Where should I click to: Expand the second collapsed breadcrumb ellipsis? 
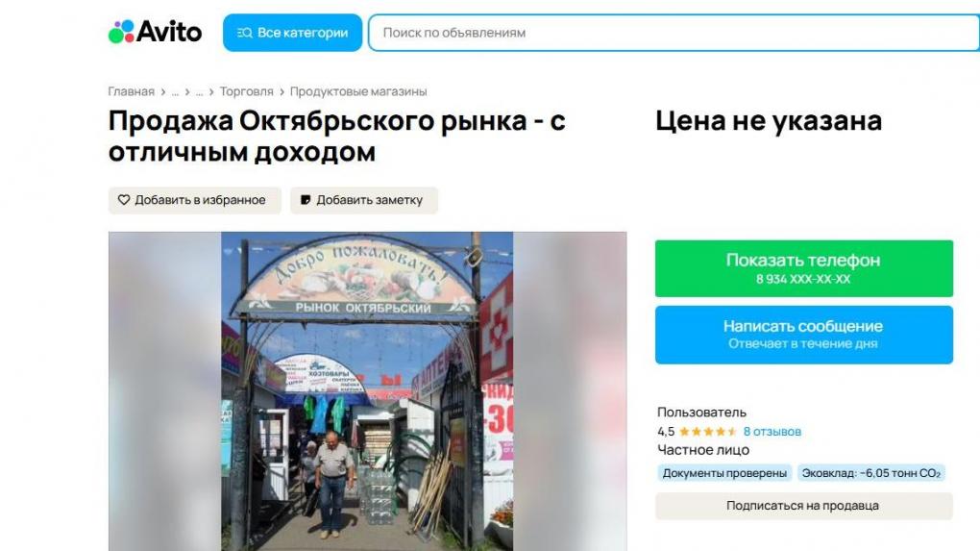click(x=199, y=91)
